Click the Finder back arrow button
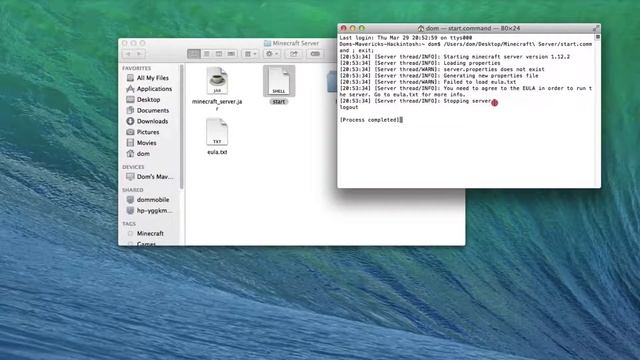640x360 pixels. [x=129, y=54]
